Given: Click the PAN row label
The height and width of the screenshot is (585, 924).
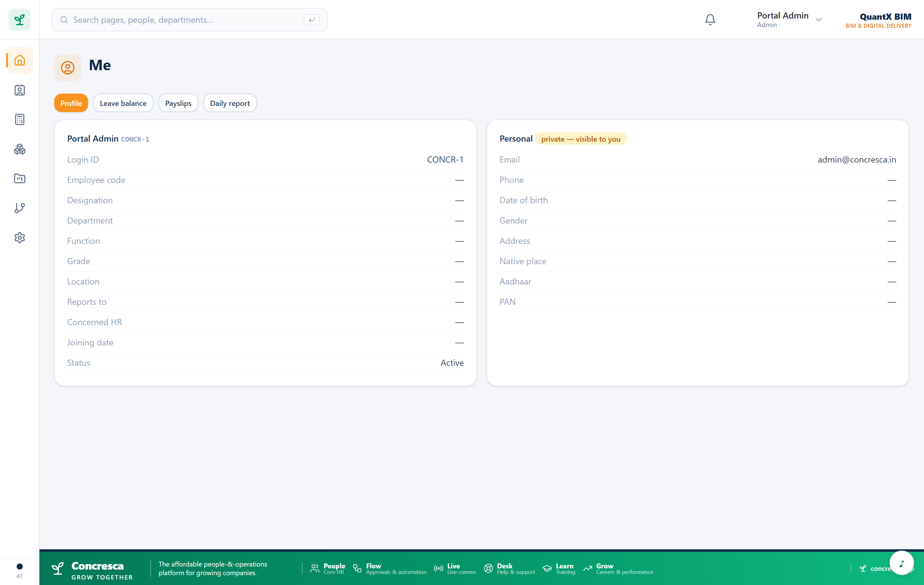Looking at the screenshot, I should [508, 302].
